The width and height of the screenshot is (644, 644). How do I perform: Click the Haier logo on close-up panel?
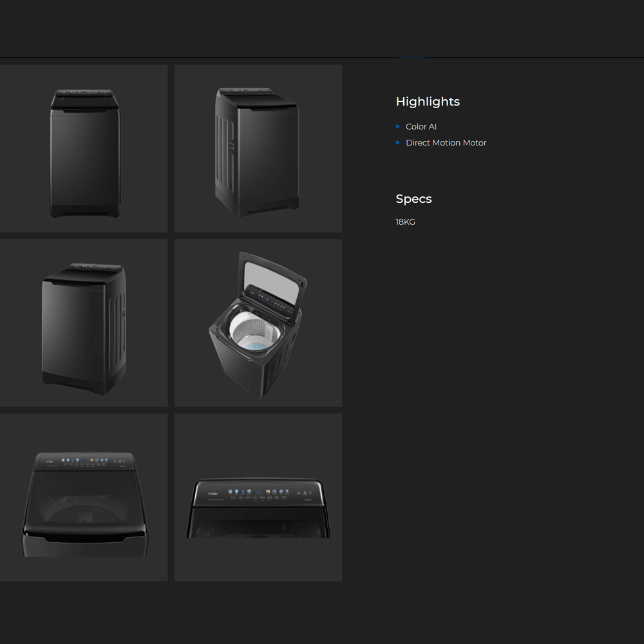[x=213, y=494]
